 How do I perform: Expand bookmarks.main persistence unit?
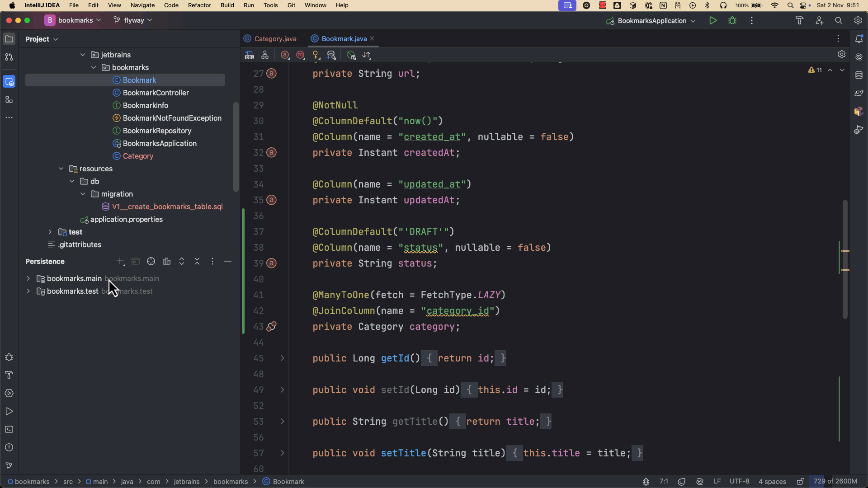(28, 278)
